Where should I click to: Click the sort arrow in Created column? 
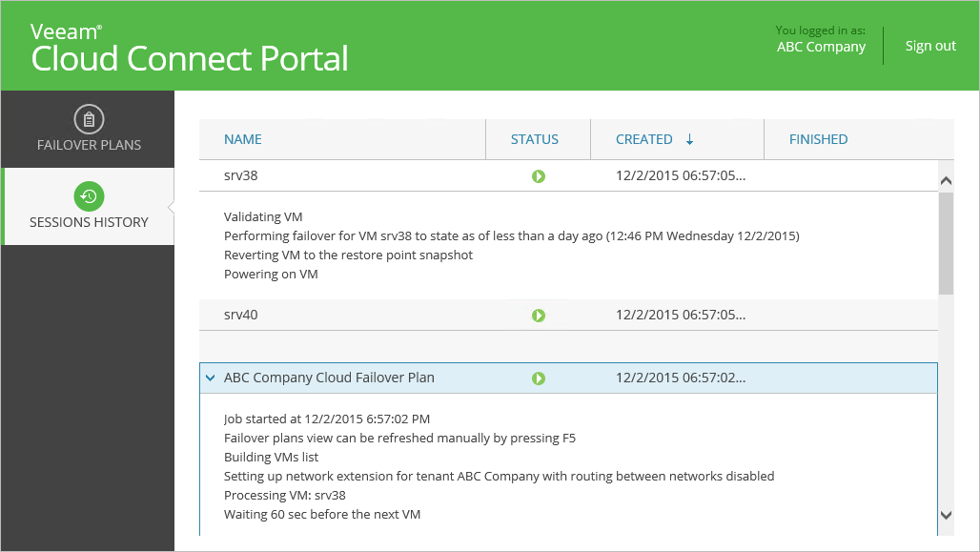[x=690, y=139]
